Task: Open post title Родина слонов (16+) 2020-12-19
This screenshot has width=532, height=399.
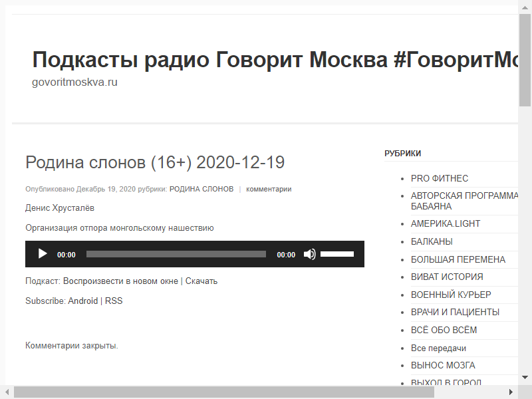Action: 155,162
